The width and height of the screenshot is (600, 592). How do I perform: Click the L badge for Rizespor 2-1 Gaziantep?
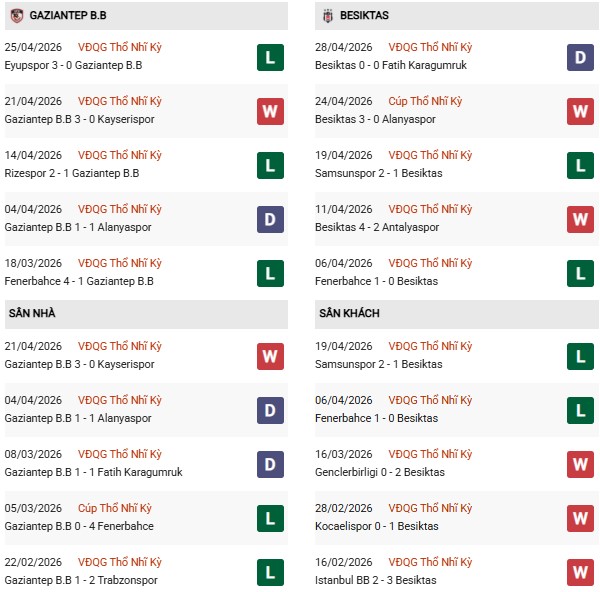click(x=270, y=165)
